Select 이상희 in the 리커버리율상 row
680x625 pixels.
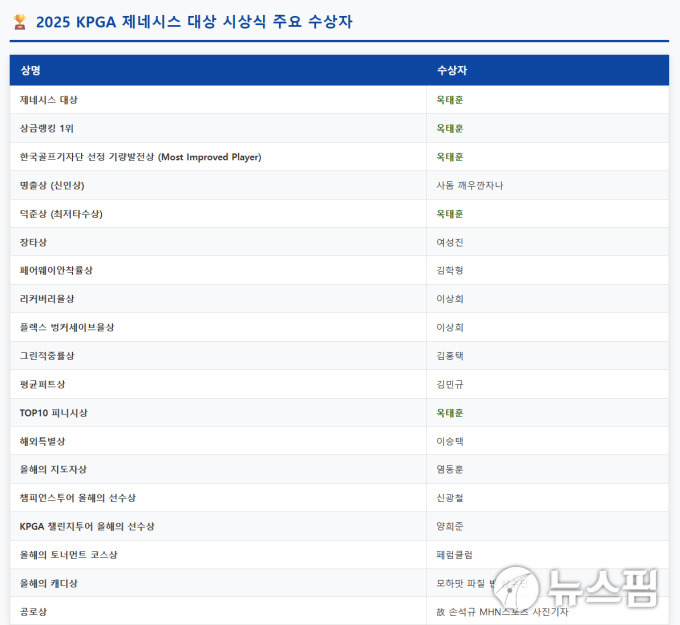pyautogui.click(x=450, y=299)
